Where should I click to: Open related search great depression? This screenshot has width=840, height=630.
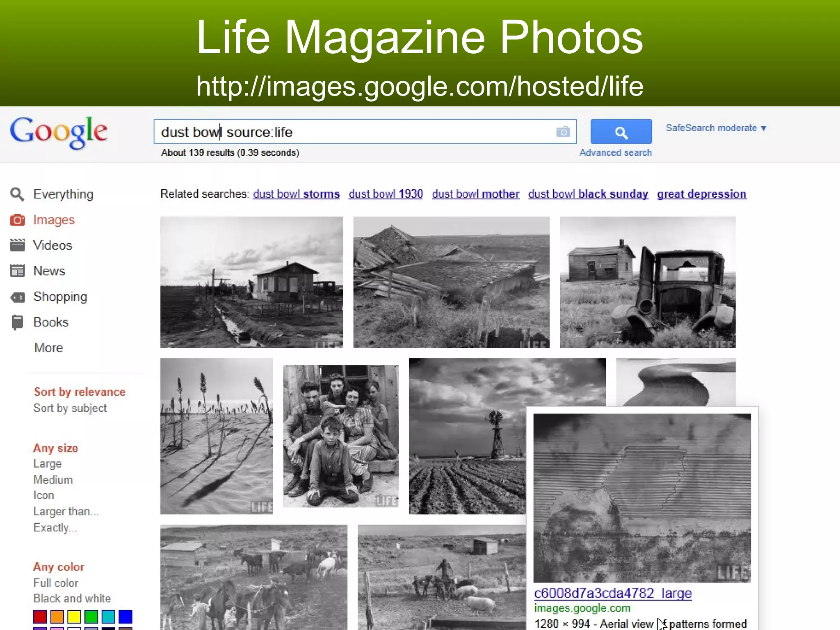(701, 194)
